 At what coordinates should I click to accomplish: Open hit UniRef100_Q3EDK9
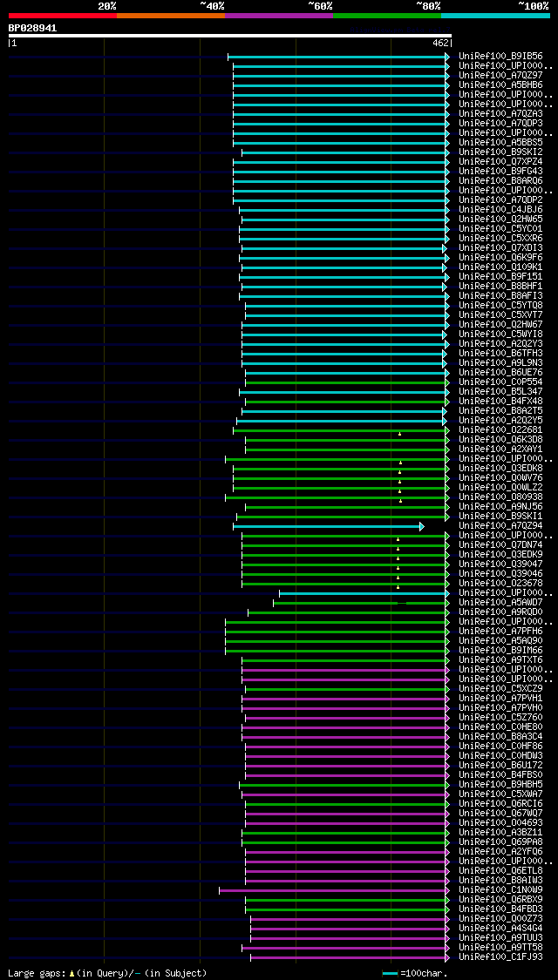tap(500, 554)
